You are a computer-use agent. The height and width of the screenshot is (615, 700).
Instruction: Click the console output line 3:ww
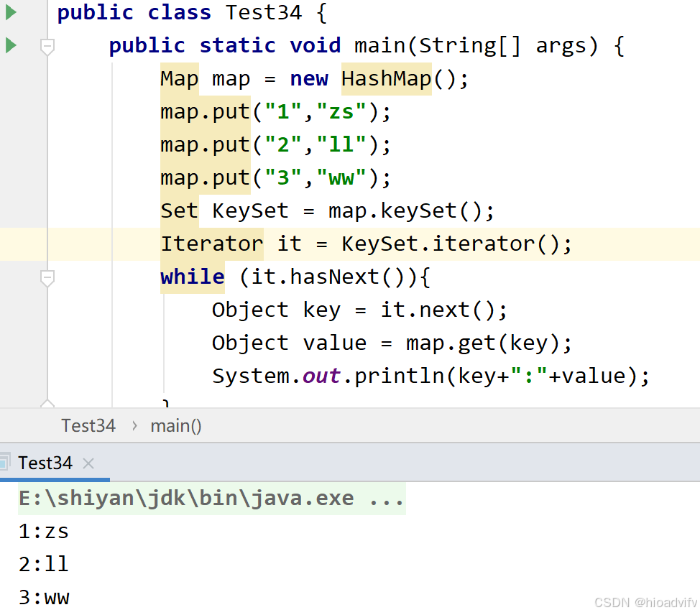point(43,597)
